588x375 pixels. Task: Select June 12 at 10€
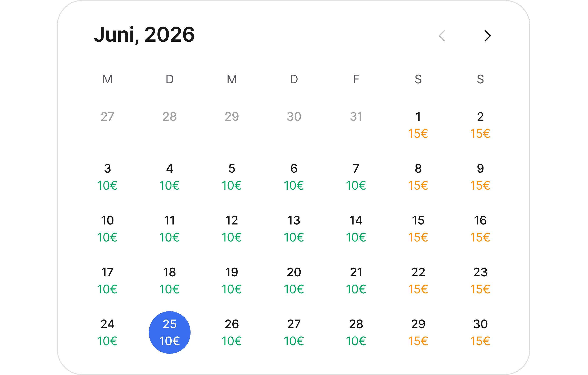(232, 229)
